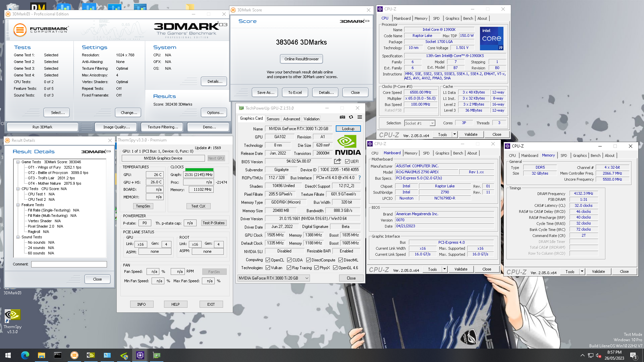Select the GT1 - Wings of Fury result row
This screenshot has width=644, height=362.
[x=54, y=167]
